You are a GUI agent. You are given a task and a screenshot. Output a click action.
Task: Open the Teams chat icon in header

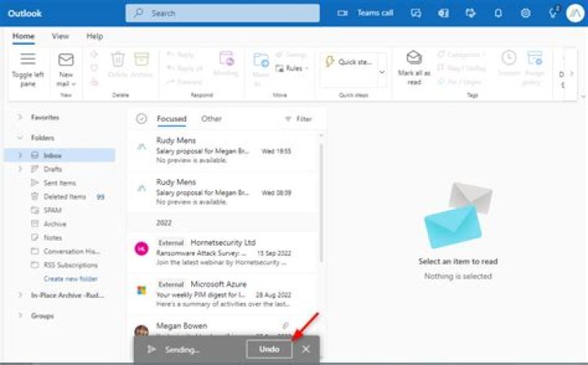pyautogui.click(x=416, y=13)
